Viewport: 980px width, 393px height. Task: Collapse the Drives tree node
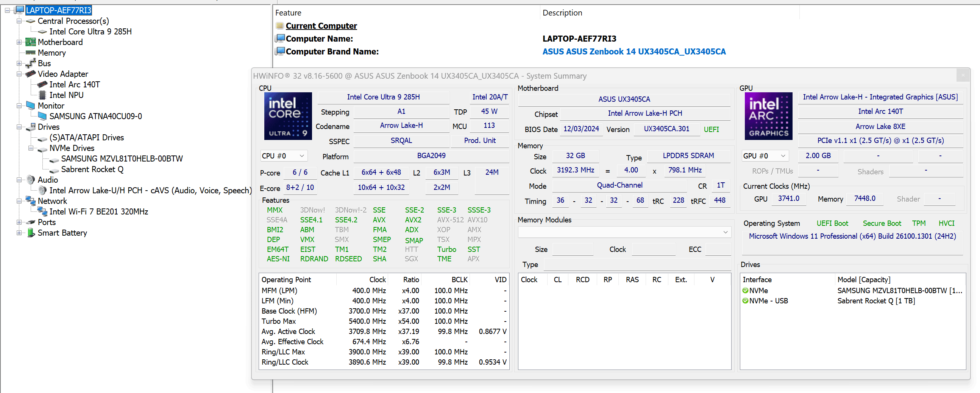pos(19,127)
